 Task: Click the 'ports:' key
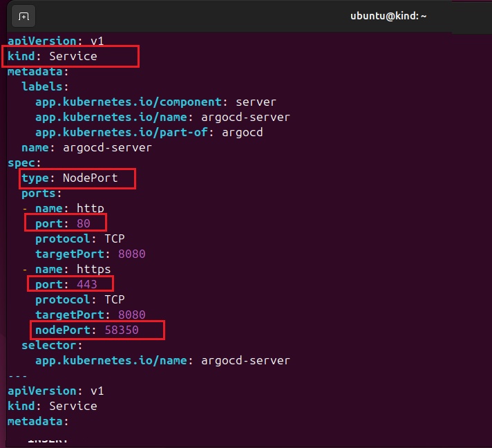point(41,193)
